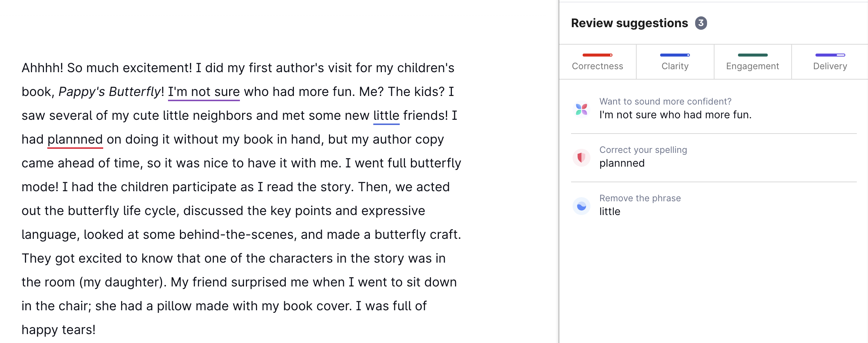Screen dimensions: 868x343
Task: Click the red shield spelling icon
Action: point(581,158)
